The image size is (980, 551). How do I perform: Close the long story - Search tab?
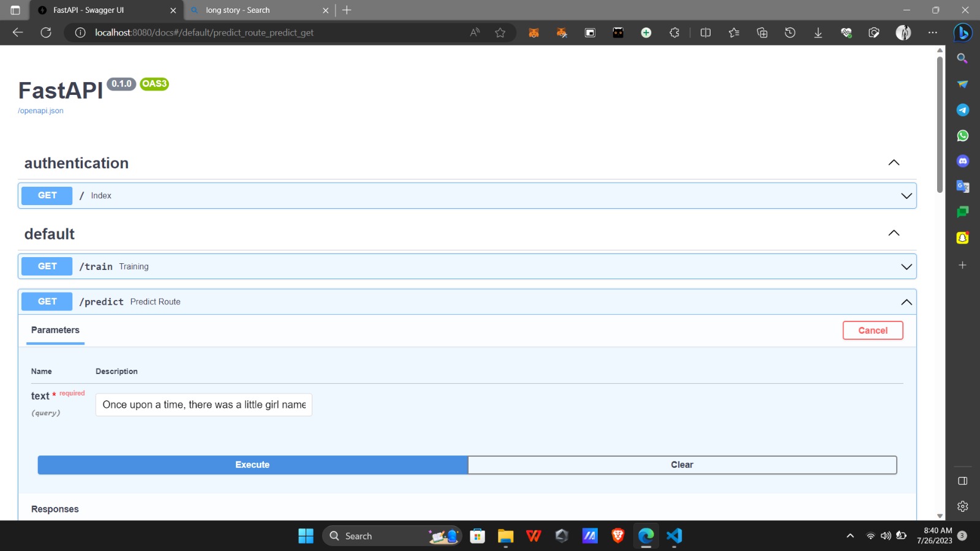pyautogui.click(x=325, y=10)
